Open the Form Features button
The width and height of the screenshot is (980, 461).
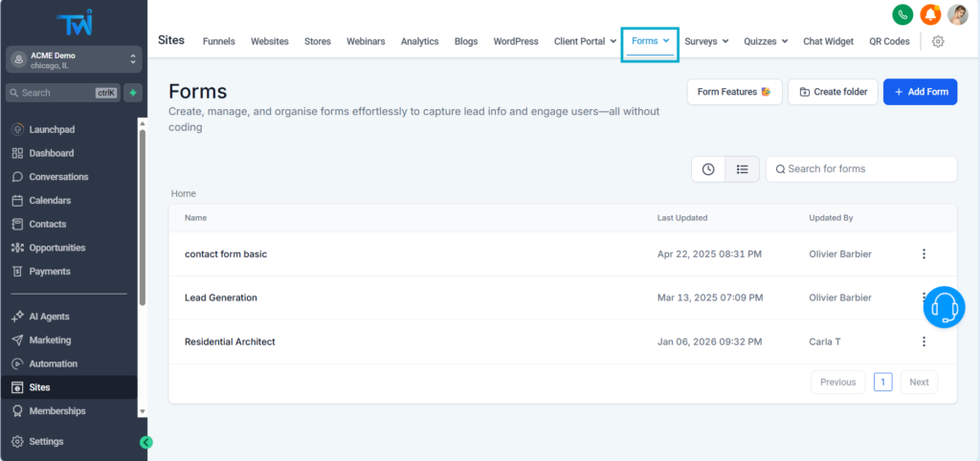tap(734, 92)
